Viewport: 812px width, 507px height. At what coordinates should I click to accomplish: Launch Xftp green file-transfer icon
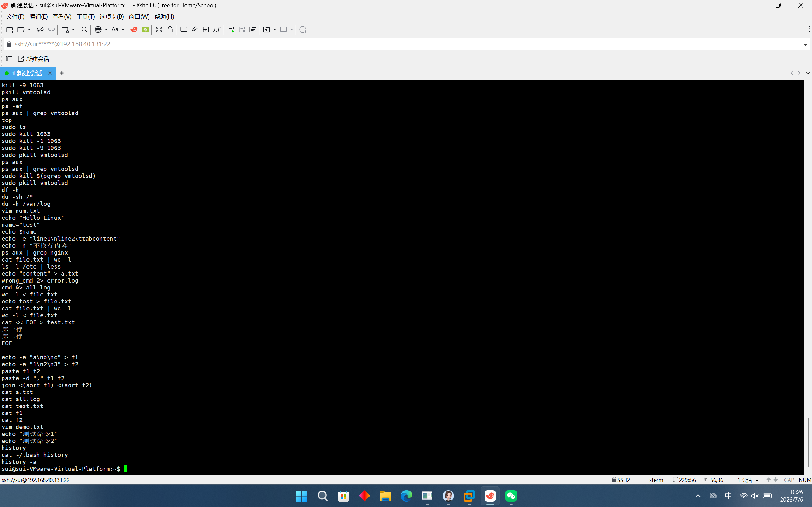point(145,29)
